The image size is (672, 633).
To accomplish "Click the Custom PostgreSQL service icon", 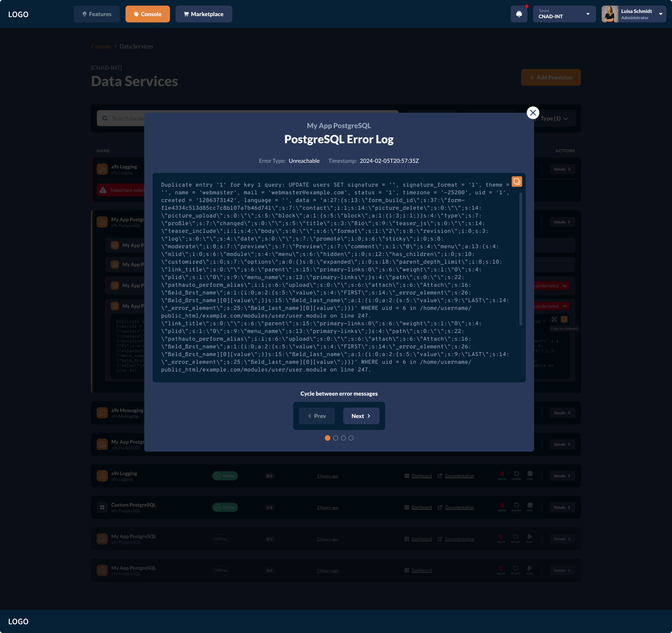I will (102, 507).
